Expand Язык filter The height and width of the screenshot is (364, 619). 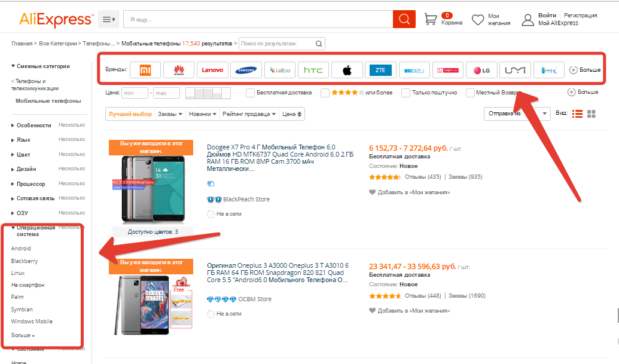pyautogui.click(x=20, y=140)
